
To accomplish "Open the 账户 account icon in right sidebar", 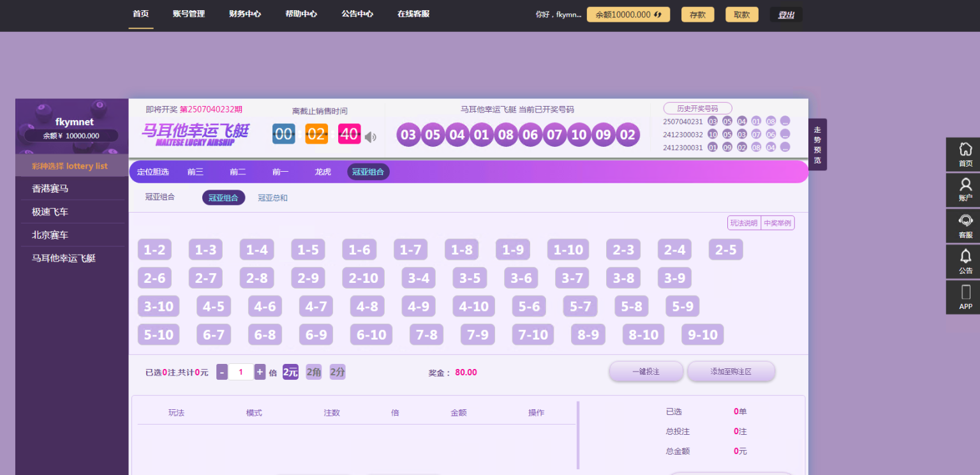I will 965,190.
